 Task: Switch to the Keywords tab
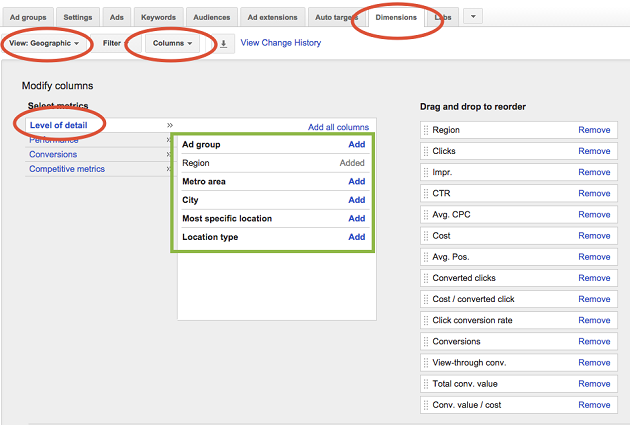(x=158, y=17)
